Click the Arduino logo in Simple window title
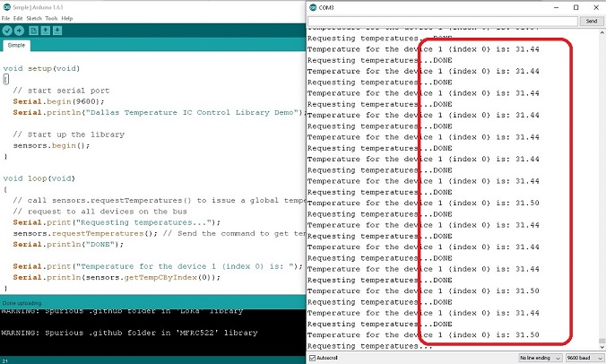Viewport: 606px width, 364px height. pyautogui.click(x=6, y=7)
